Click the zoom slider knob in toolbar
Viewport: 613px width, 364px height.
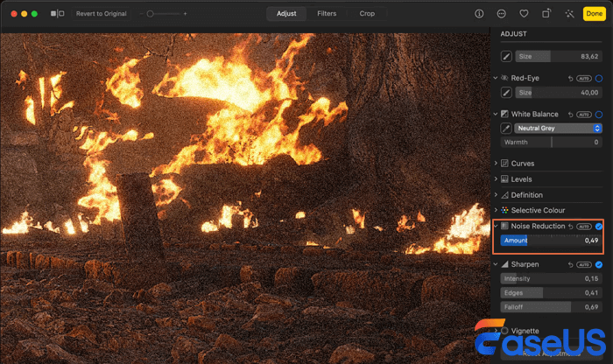[x=150, y=14]
